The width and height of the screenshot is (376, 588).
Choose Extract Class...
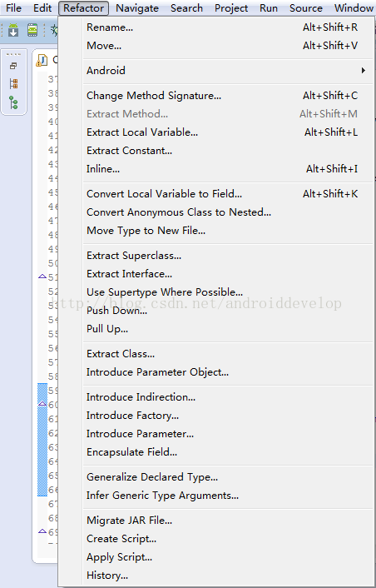tap(222, 354)
